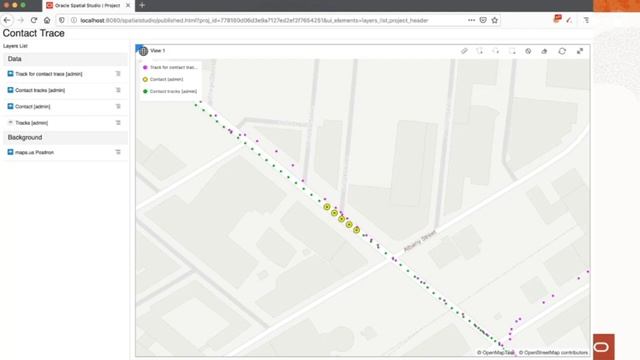
Task: Click yellow Contact [admin] legend swatch
Action: [145, 80]
